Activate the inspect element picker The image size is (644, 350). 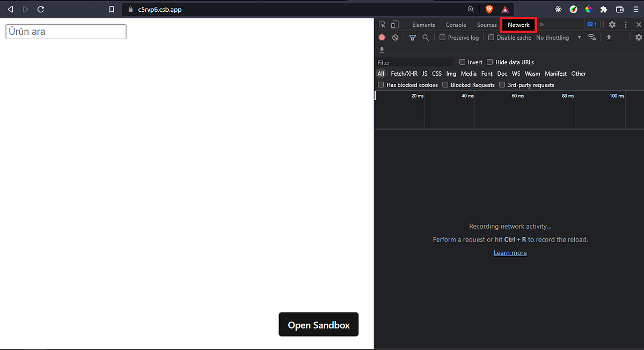pyautogui.click(x=382, y=25)
